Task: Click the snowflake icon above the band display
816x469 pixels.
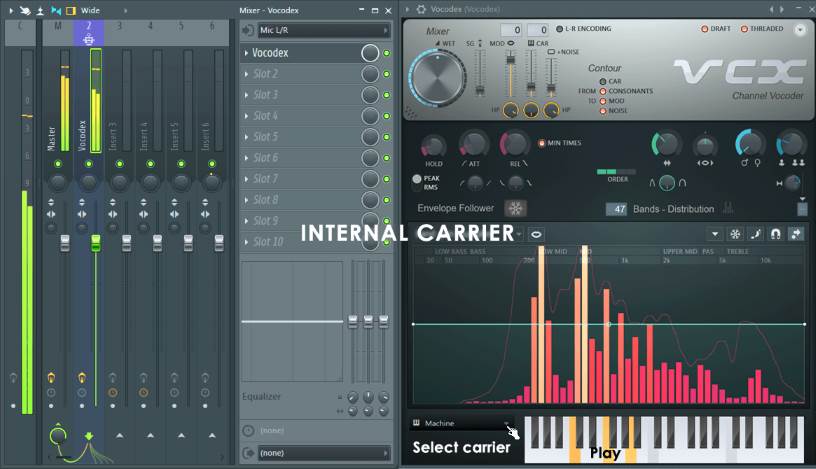Action: (735, 234)
